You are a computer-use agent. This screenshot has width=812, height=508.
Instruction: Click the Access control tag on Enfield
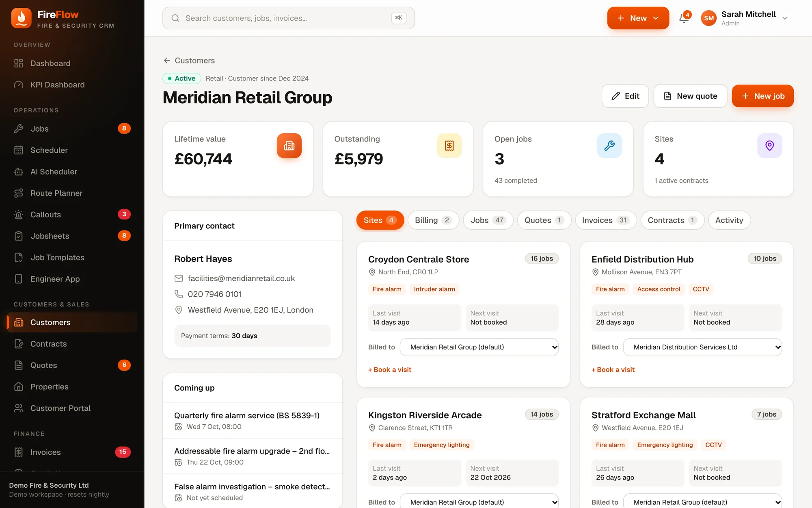[659, 289]
